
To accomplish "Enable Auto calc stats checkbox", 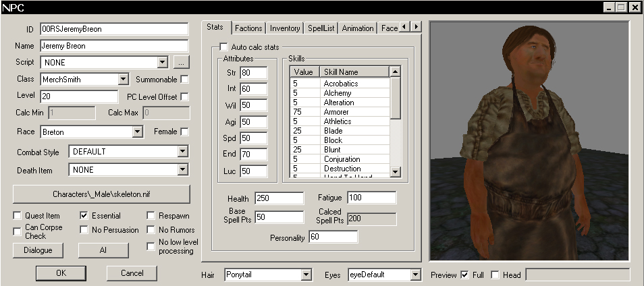I will coord(223,47).
